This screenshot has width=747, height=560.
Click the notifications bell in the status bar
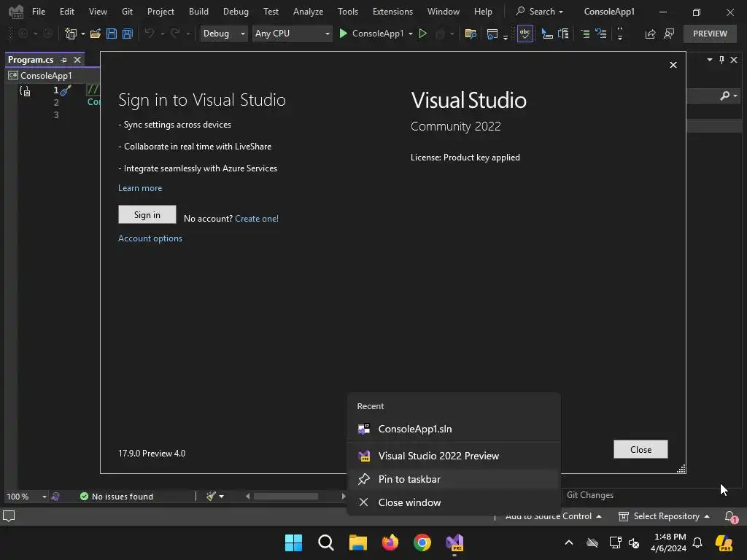pos(730,517)
